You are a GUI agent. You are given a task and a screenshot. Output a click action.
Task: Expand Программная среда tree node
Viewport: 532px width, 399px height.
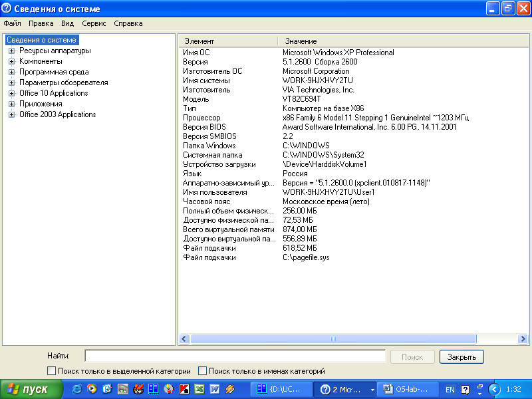(11, 72)
